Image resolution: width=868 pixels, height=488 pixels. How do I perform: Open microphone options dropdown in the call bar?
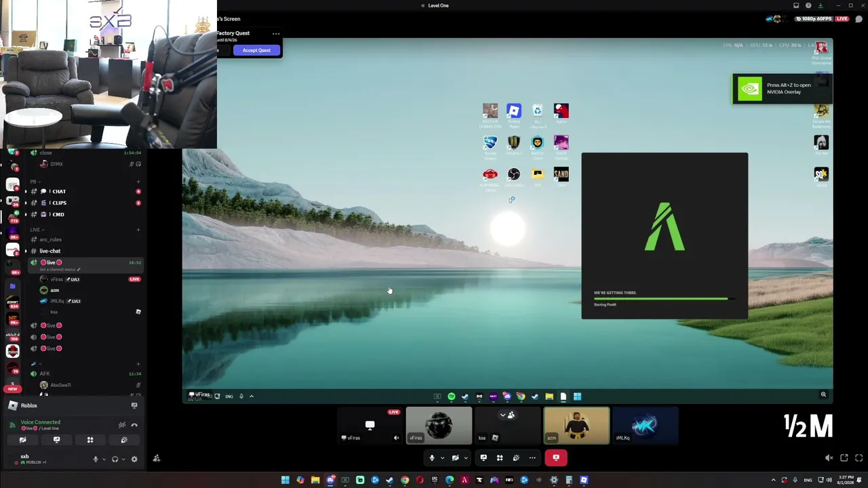(442, 458)
